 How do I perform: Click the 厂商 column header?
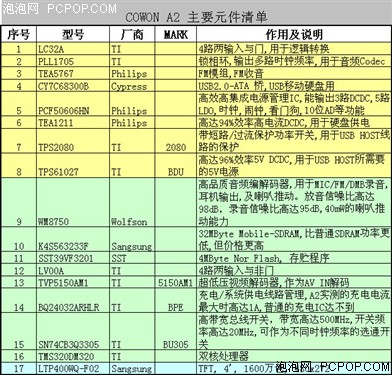132,34
